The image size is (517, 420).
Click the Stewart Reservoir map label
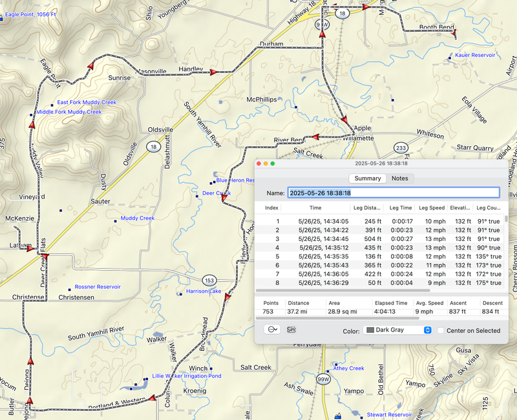click(x=390, y=415)
